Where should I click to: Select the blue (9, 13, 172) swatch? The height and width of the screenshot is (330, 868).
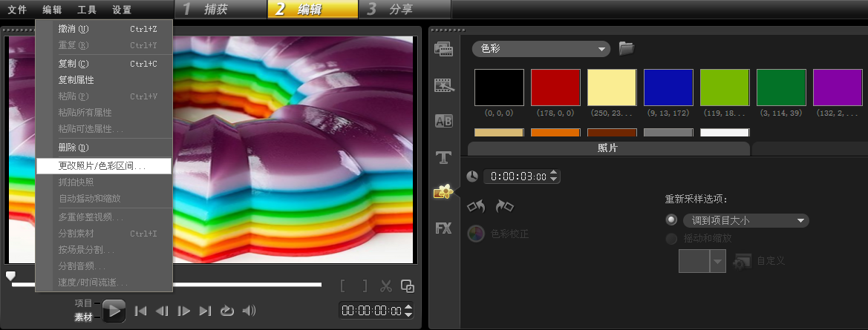tap(668, 88)
